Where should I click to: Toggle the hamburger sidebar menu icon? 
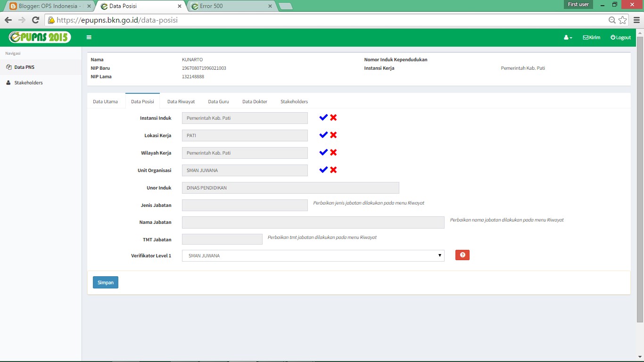[89, 37]
